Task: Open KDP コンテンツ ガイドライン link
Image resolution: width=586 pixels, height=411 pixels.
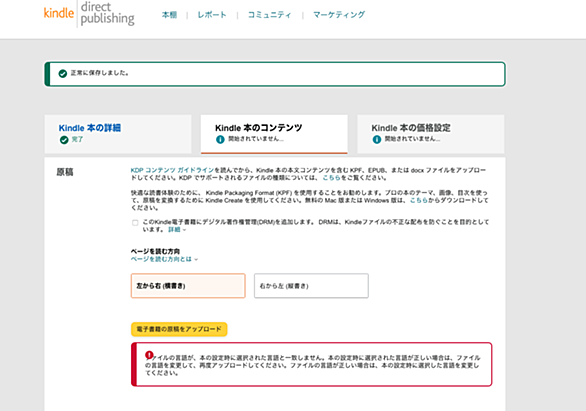Action: click(x=172, y=170)
